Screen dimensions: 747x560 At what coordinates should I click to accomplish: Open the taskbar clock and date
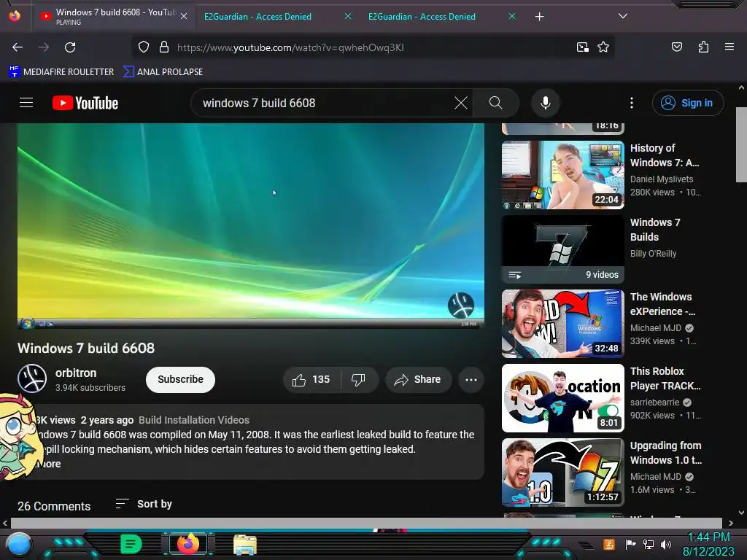click(708, 544)
